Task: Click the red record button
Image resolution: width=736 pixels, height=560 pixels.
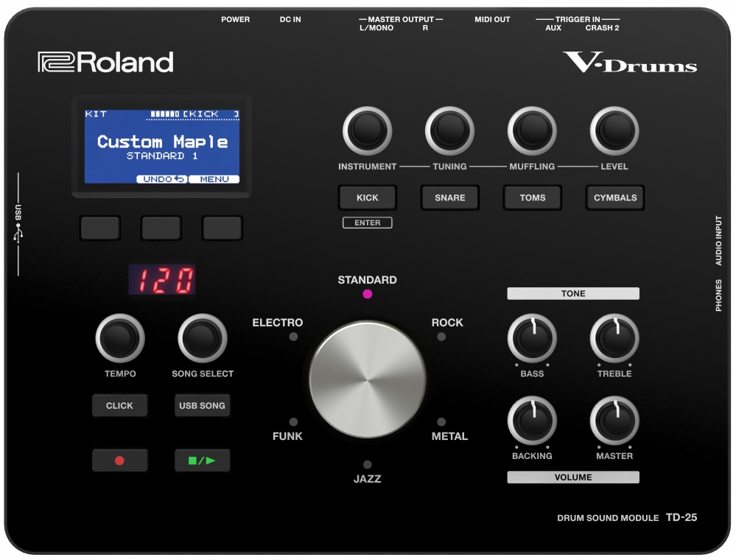Action: 119,461
